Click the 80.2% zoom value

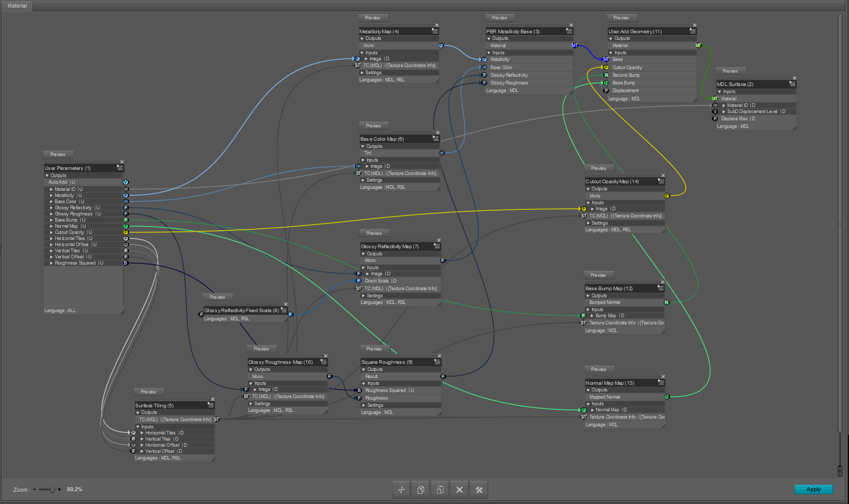[x=75, y=490]
